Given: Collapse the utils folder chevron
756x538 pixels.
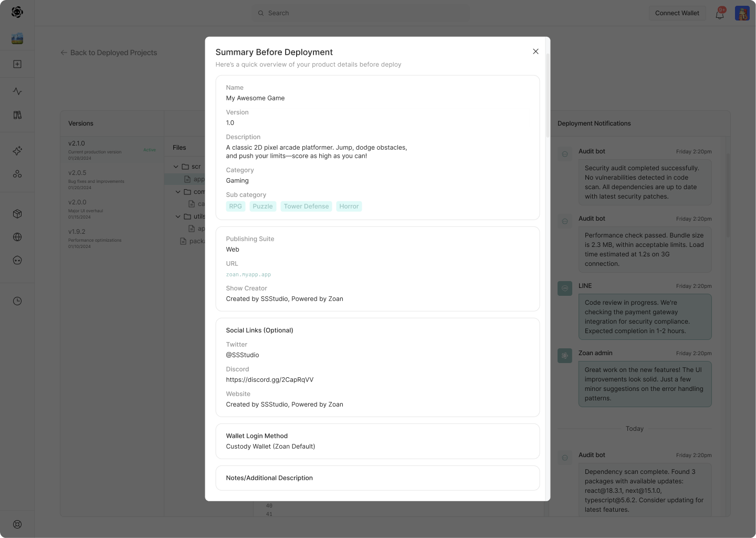Looking at the screenshot, I should click(x=178, y=216).
